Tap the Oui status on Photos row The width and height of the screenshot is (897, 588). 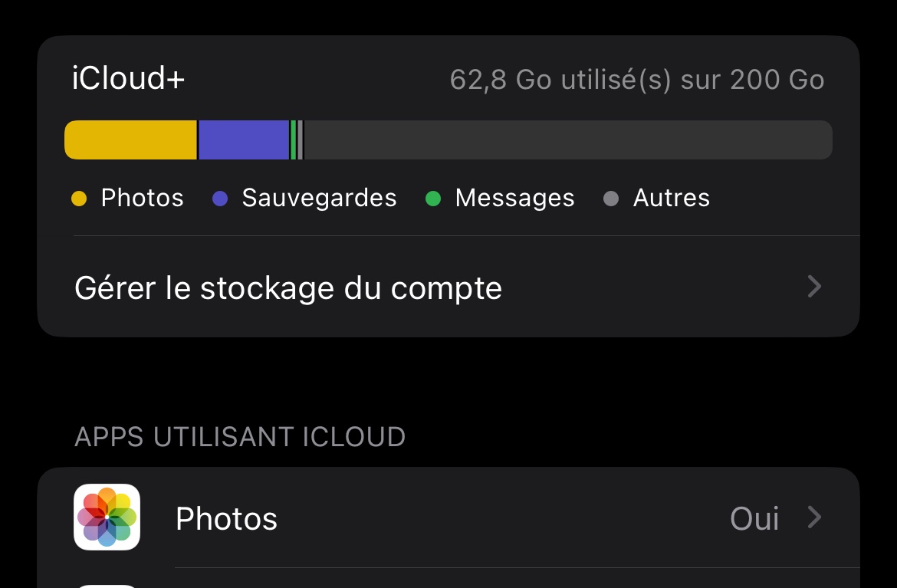[754, 519]
